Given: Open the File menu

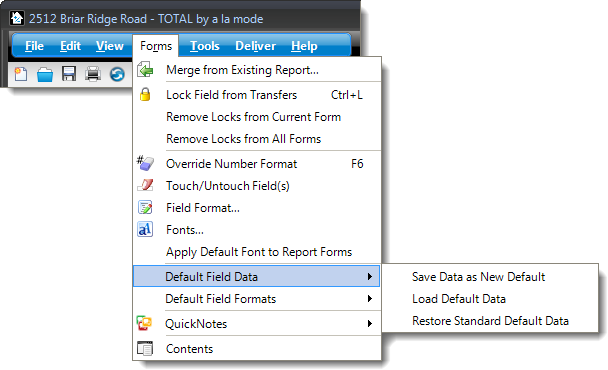Looking at the screenshot, I should (34, 46).
